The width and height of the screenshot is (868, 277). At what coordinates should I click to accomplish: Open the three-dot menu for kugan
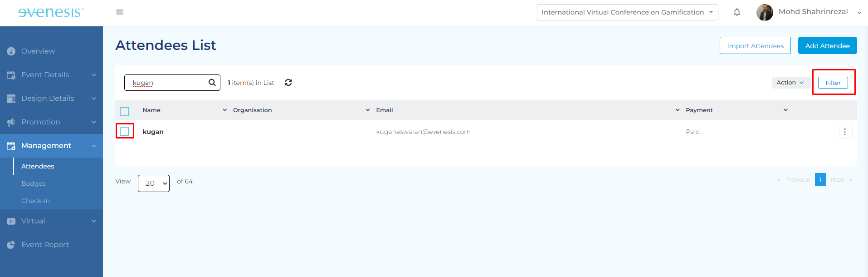click(845, 132)
